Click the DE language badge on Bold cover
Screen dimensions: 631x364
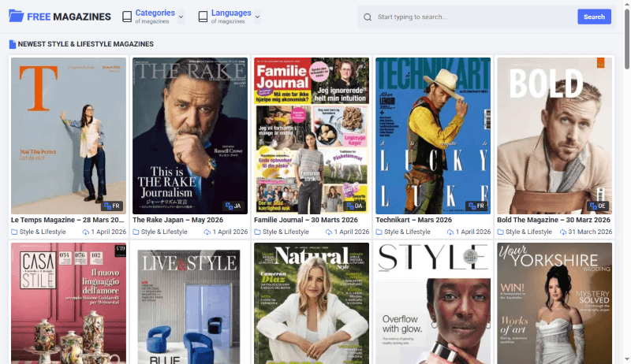[x=599, y=206]
